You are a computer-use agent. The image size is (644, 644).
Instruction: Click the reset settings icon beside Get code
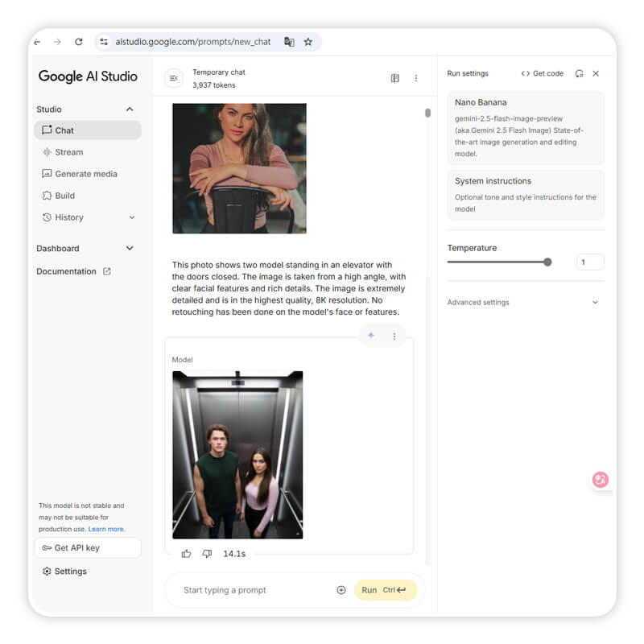579,73
